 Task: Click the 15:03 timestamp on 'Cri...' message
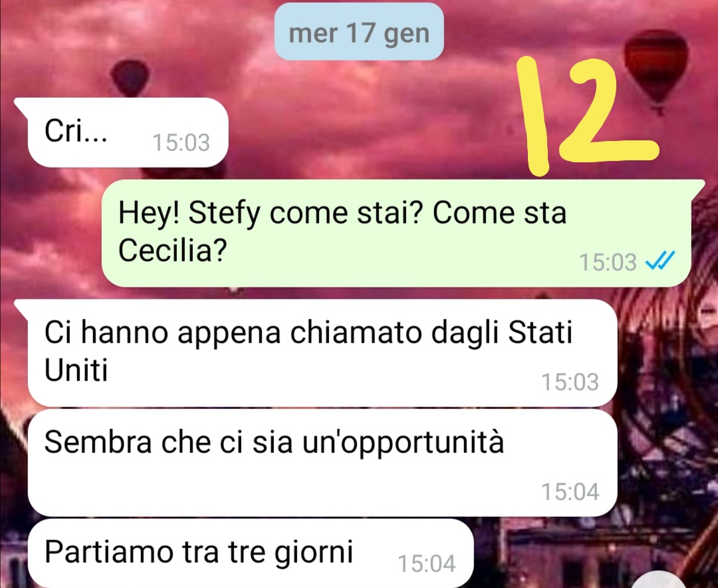point(181,142)
